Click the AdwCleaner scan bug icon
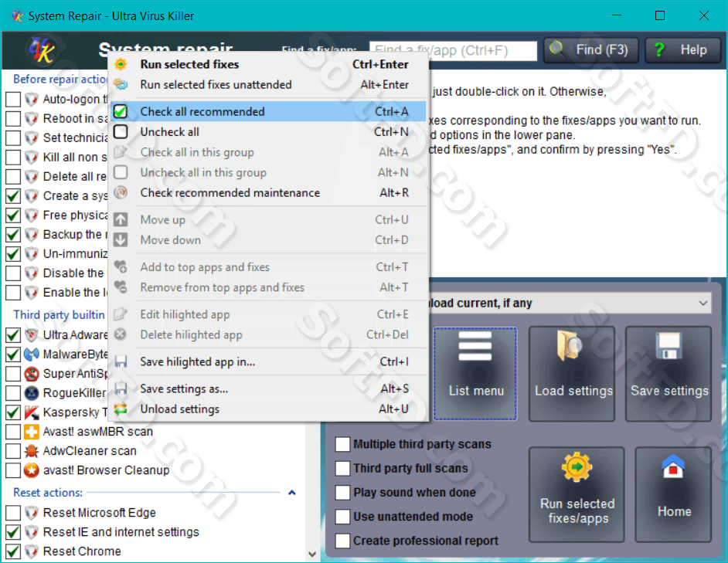The width and height of the screenshot is (728, 563). pos(31,451)
